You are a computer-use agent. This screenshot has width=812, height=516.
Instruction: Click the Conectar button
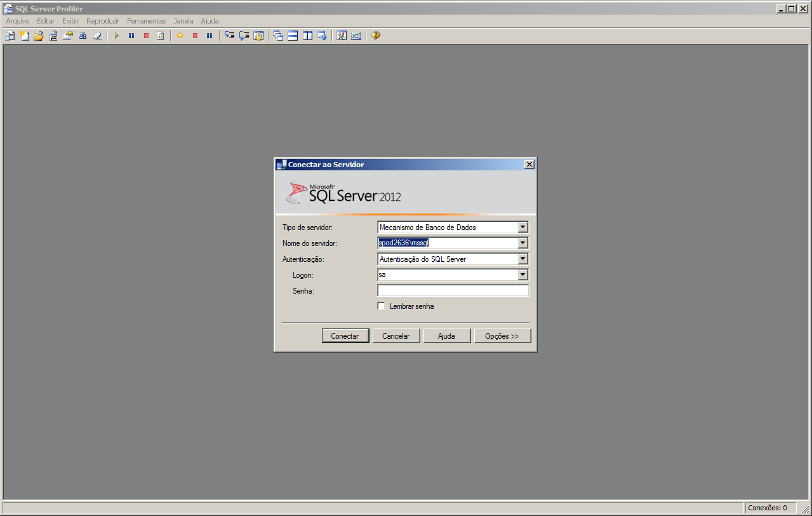pyautogui.click(x=345, y=336)
